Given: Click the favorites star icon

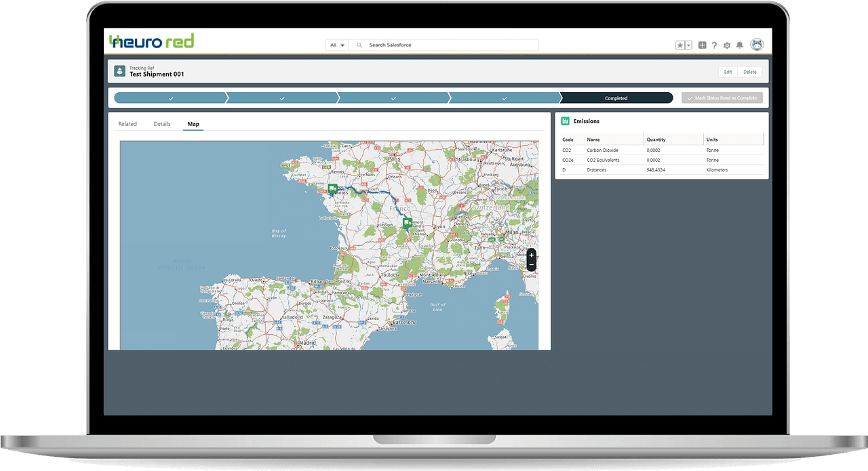Looking at the screenshot, I should (x=680, y=45).
